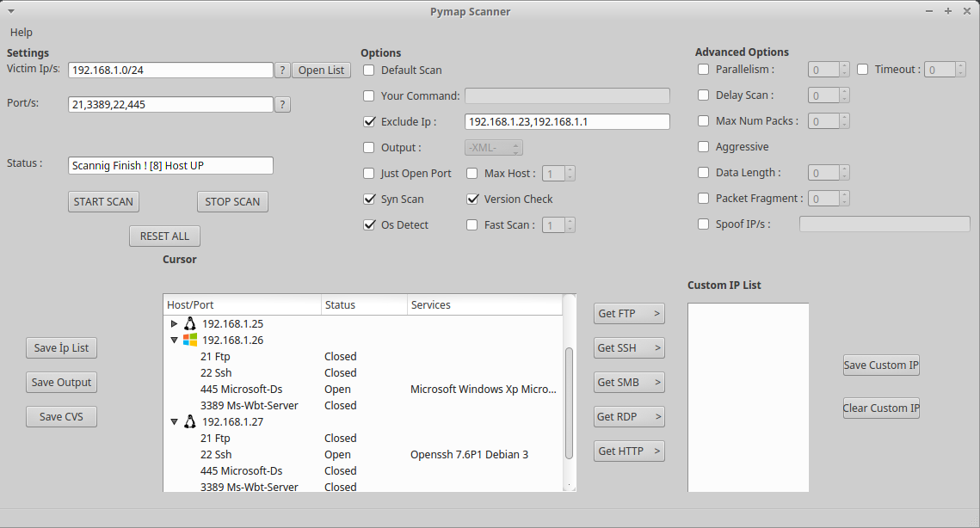Click the ? help icon next to Port/s field

282,104
